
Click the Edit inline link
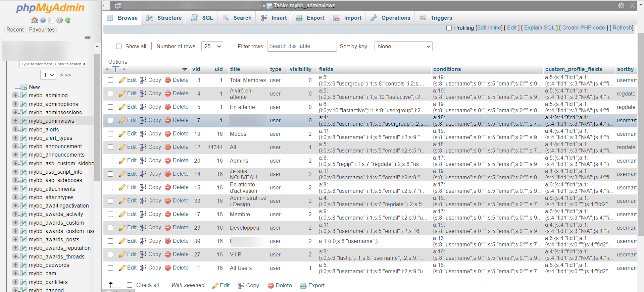(x=489, y=28)
